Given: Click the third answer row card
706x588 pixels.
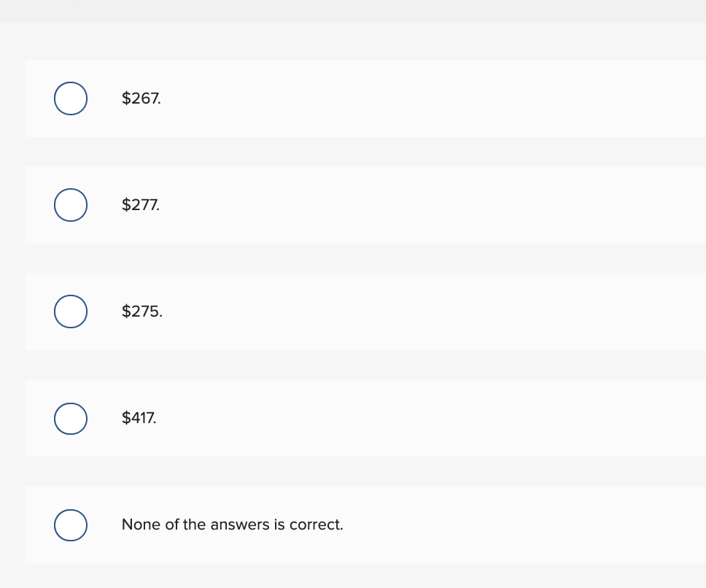Looking at the screenshot, I should [365, 312].
